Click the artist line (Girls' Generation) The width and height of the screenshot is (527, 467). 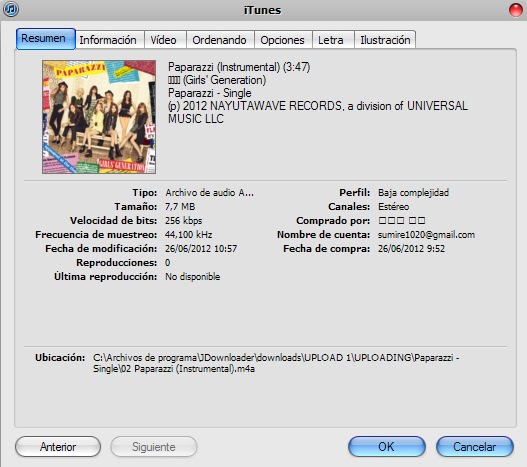(217, 80)
